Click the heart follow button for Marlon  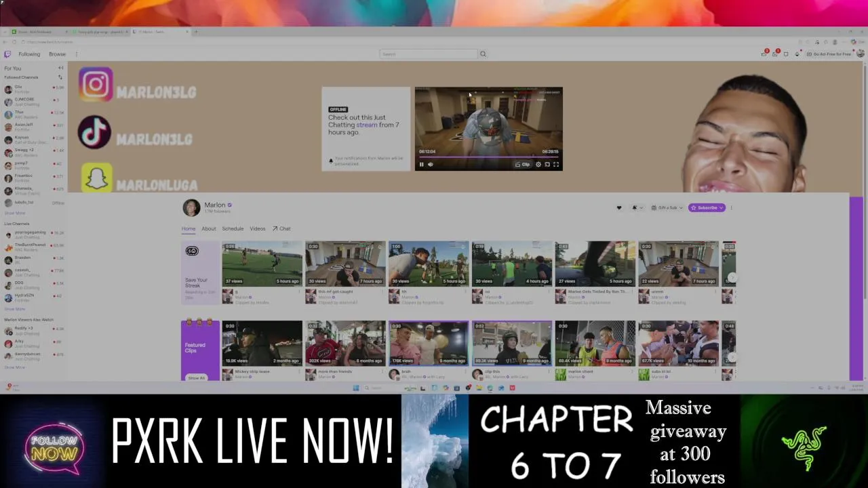618,207
